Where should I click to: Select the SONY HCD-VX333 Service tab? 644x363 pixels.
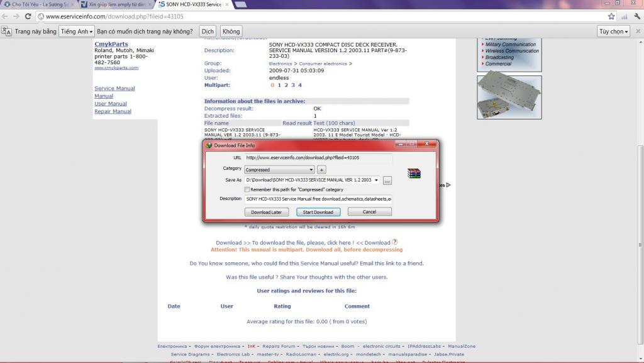[193, 4]
